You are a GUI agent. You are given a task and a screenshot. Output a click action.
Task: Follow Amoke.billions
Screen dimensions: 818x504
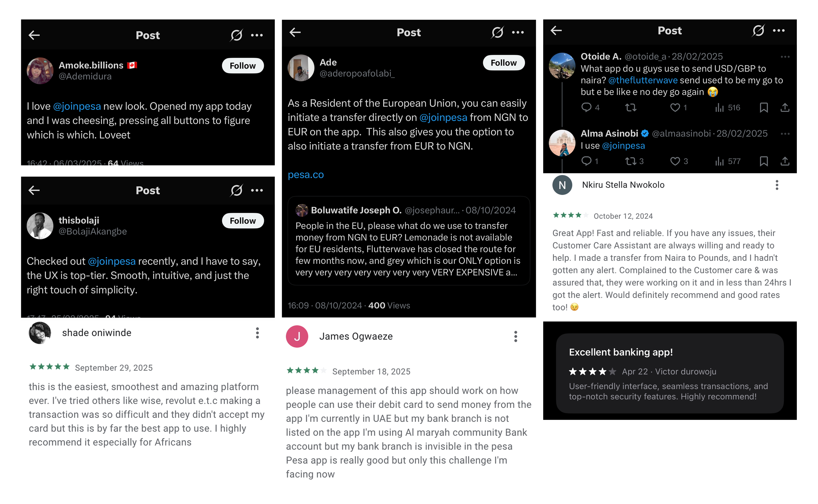point(242,66)
